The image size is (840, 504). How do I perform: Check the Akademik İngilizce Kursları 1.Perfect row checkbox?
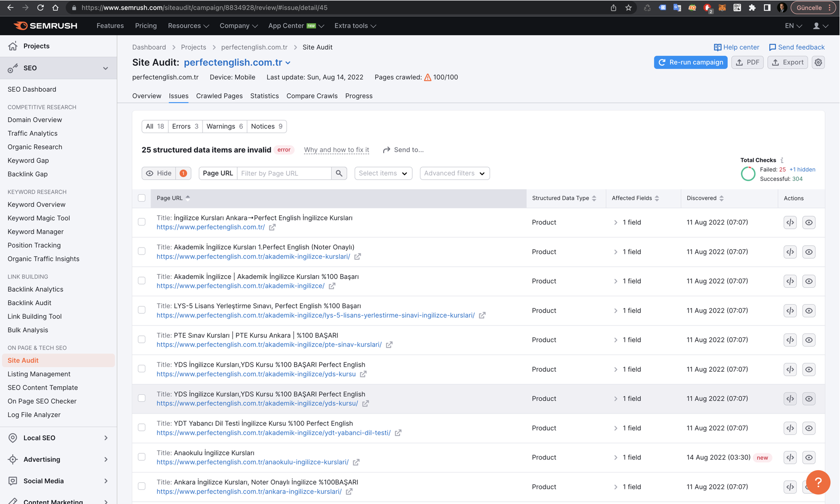click(x=142, y=251)
